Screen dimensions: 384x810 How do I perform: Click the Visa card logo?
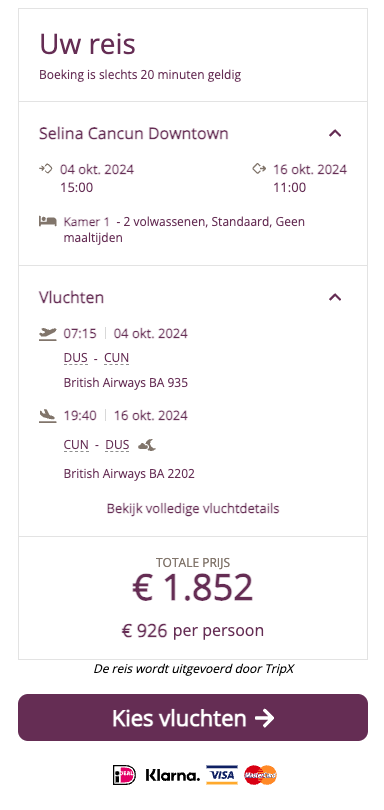(x=222, y=775)
